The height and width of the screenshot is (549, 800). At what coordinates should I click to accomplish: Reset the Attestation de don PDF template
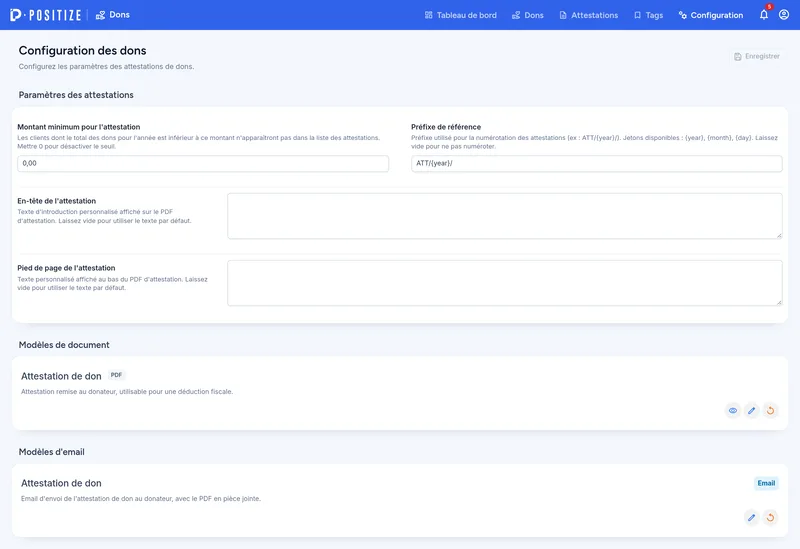[770, 410]
